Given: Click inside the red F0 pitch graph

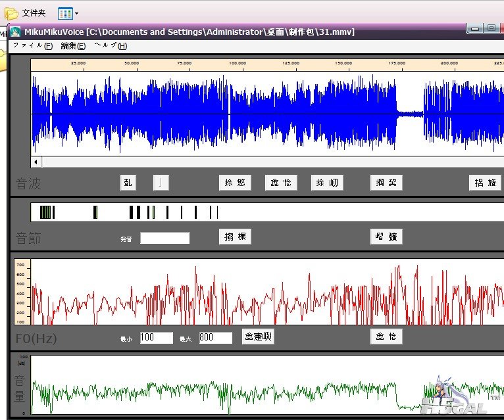Looking at the screenshot, I should 266,292.
